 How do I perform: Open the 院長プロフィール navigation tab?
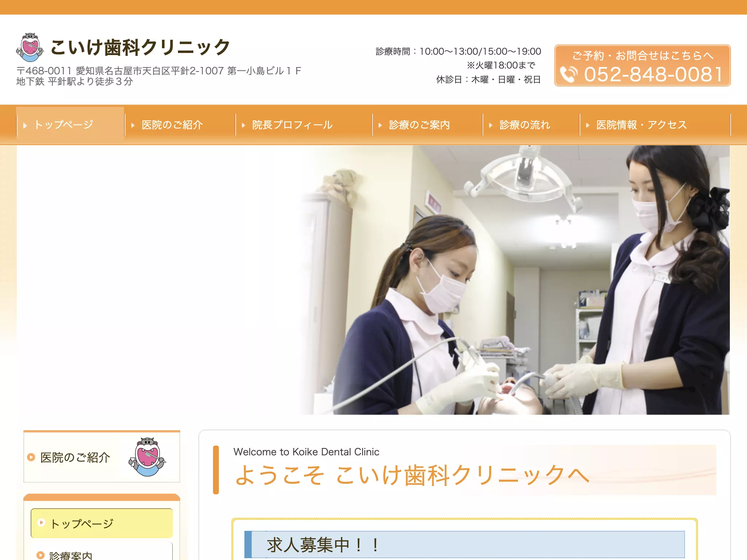304,125
